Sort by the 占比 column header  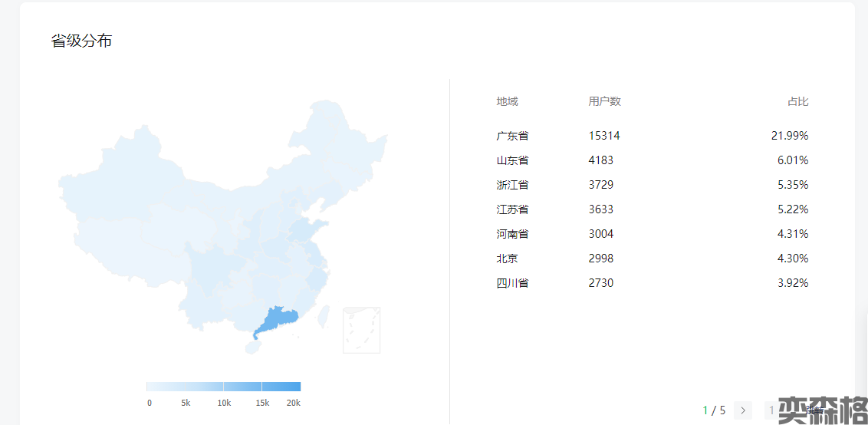797,101
